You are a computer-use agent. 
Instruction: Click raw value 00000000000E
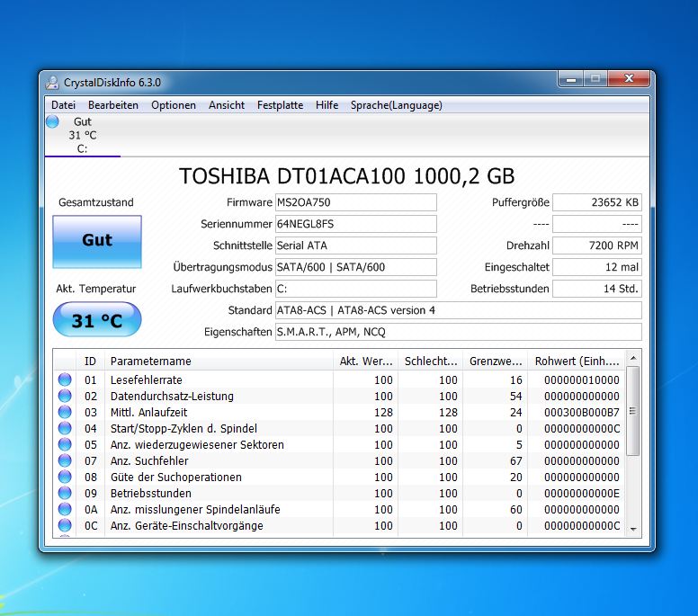point(581,493)
